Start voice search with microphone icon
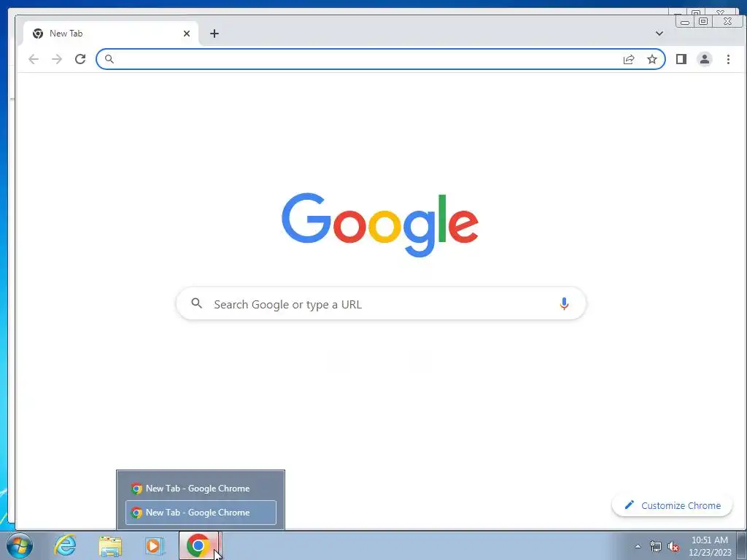The width and height of the screenshot is (747, 560). click(564, 304)
